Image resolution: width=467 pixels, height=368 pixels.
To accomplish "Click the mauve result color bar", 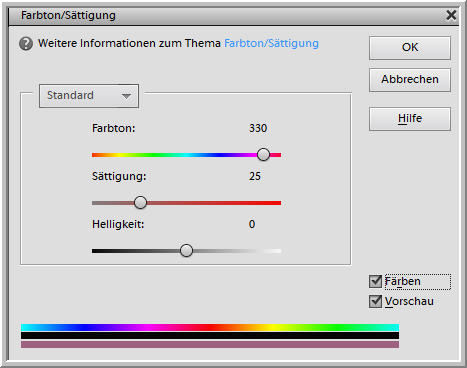I will (x=210, y=344).
